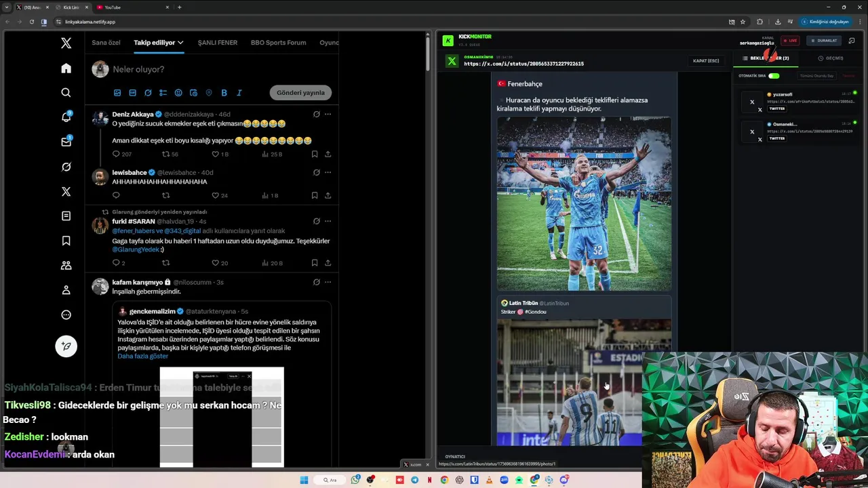Open more options on Deniz Akkaya post

point(328,115)
